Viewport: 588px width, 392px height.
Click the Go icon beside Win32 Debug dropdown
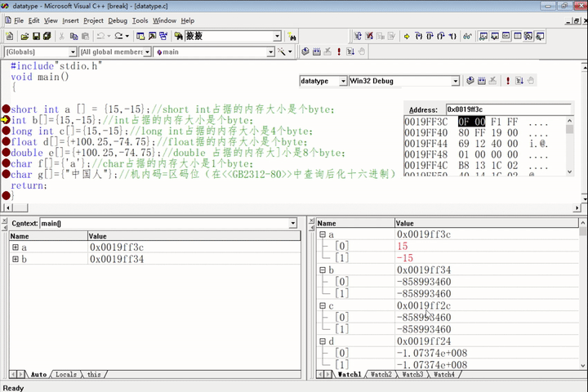tap(519, 81)
